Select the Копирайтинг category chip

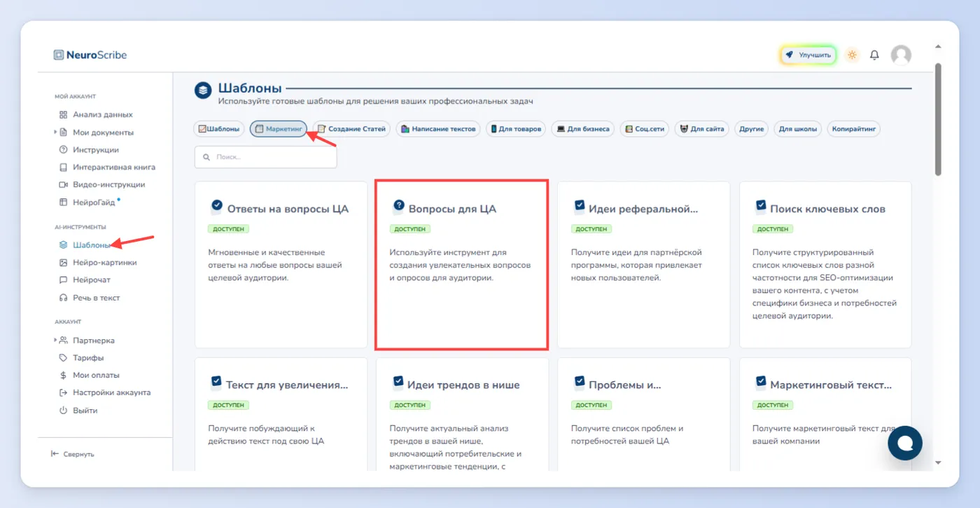coord(854,129)
